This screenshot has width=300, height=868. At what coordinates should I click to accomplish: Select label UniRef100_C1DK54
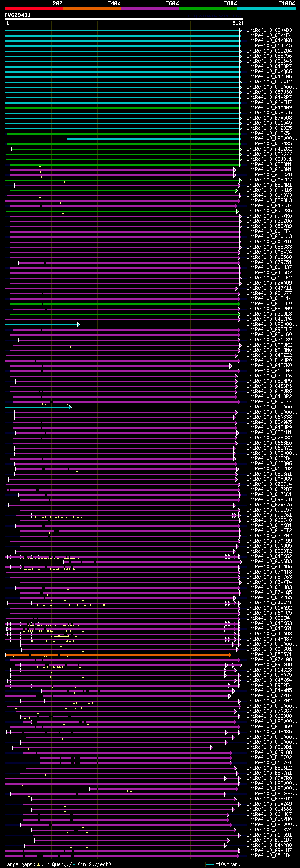pos(269,134)
